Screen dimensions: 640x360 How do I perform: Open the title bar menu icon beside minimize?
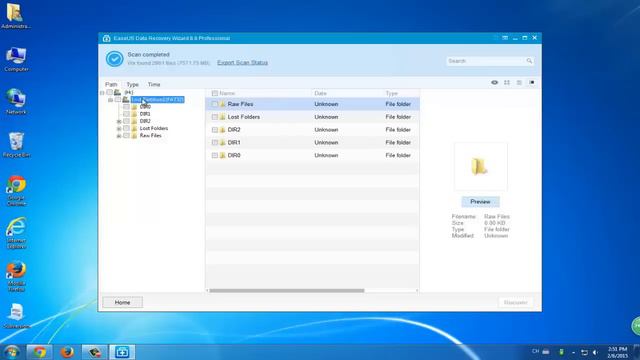505,38
